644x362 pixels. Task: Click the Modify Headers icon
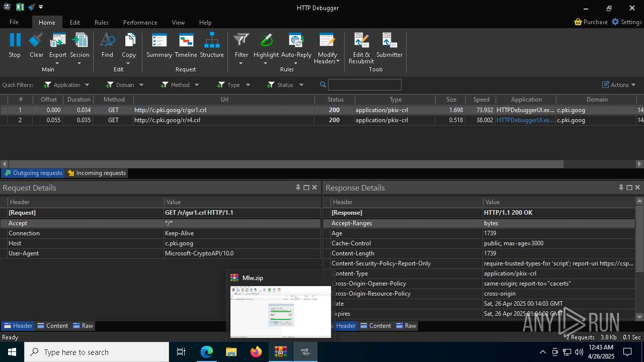pos(327,40)
